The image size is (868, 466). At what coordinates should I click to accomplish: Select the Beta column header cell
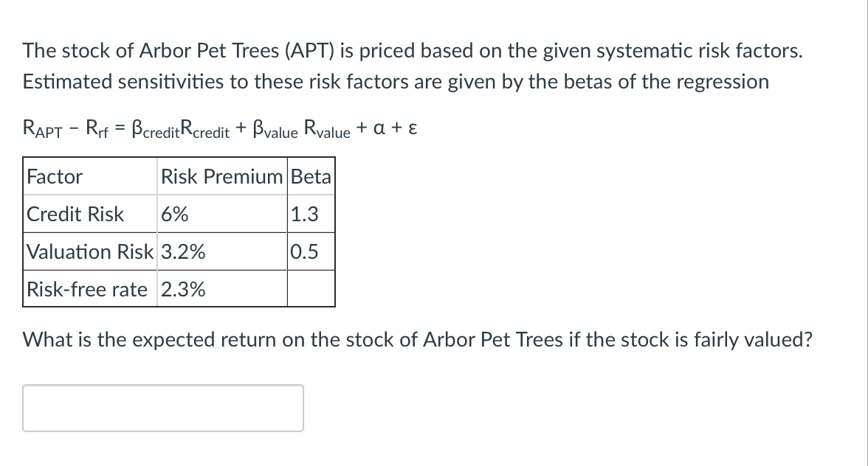(311, 176)
